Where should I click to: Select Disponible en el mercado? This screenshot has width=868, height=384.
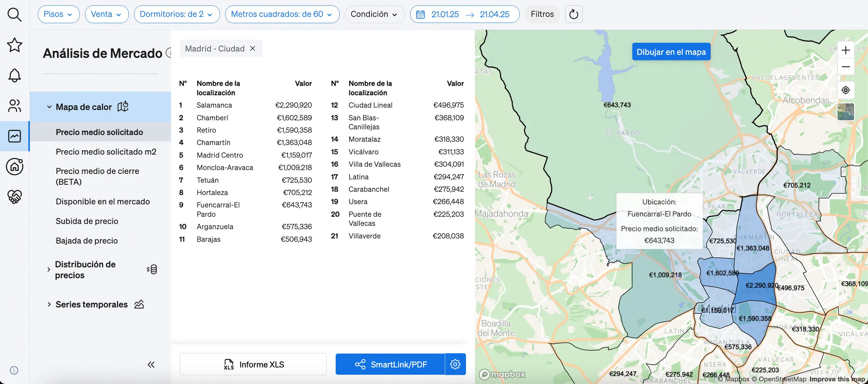[x=103, y=202]
